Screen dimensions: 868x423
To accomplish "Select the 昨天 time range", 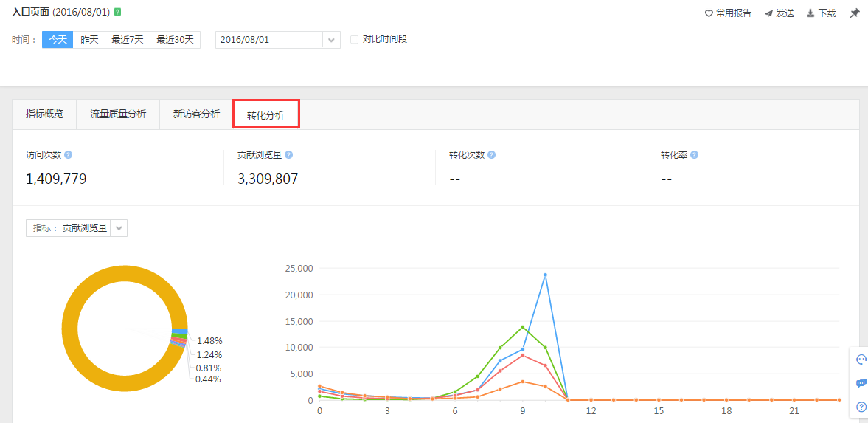I will coord(89,39).
